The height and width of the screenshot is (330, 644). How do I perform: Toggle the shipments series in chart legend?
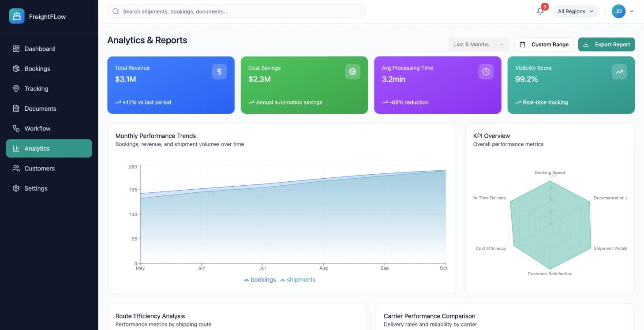(298, 280)
